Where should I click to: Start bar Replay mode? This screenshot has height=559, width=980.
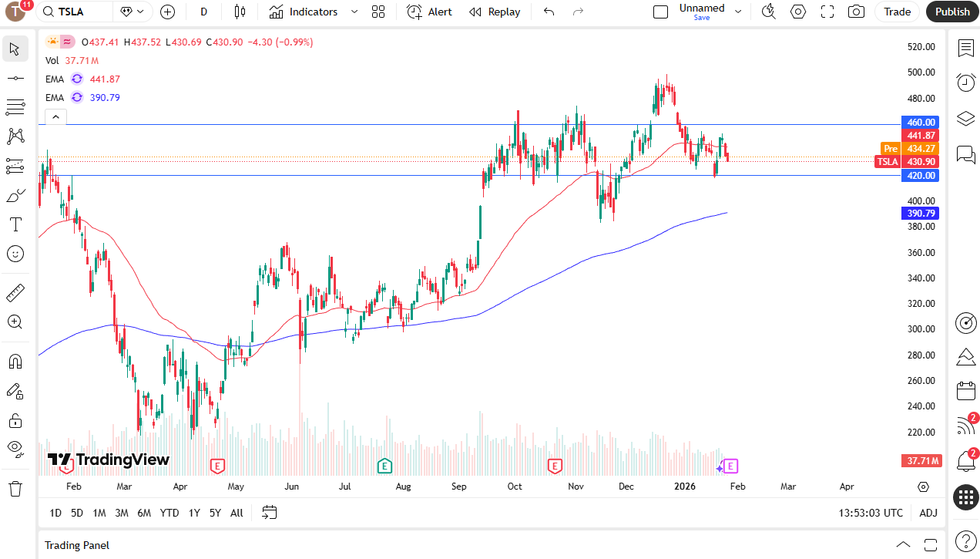[x=495, y=12]
